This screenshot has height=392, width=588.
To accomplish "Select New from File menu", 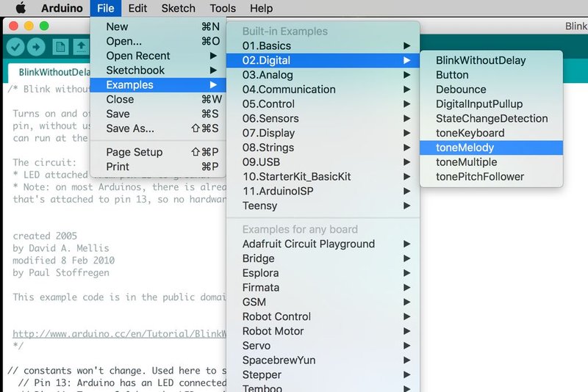I will [x=158, y=26].
